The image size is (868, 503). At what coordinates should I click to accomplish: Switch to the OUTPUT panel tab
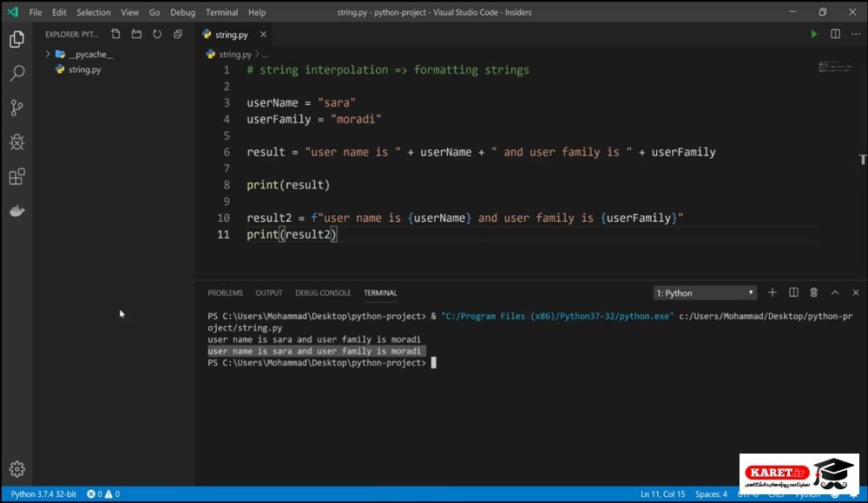(x=269, y=293)
